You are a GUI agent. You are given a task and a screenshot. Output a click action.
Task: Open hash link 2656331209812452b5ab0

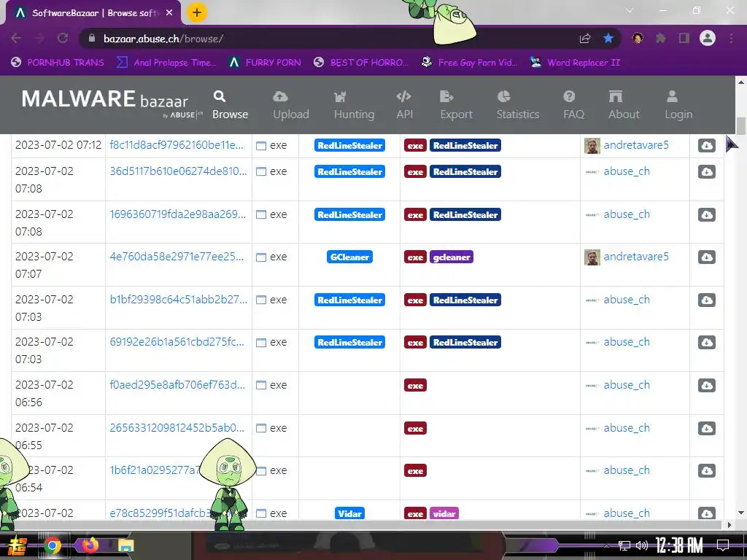(177, 427)
